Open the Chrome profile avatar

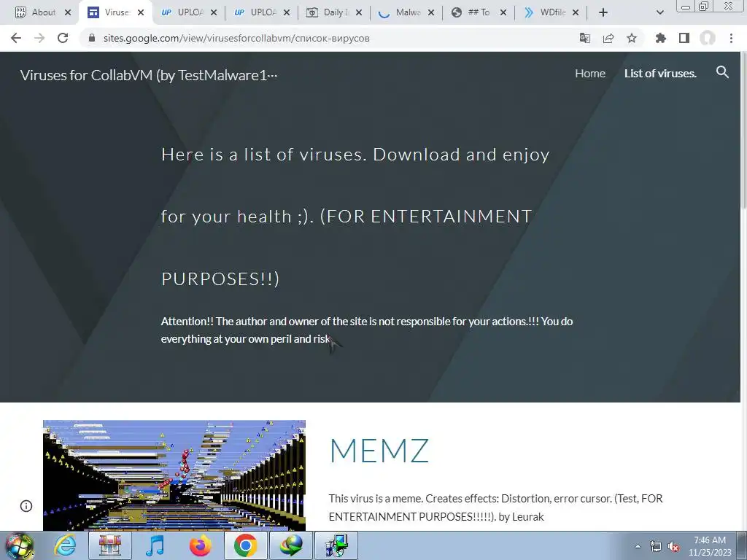point(708,38)
